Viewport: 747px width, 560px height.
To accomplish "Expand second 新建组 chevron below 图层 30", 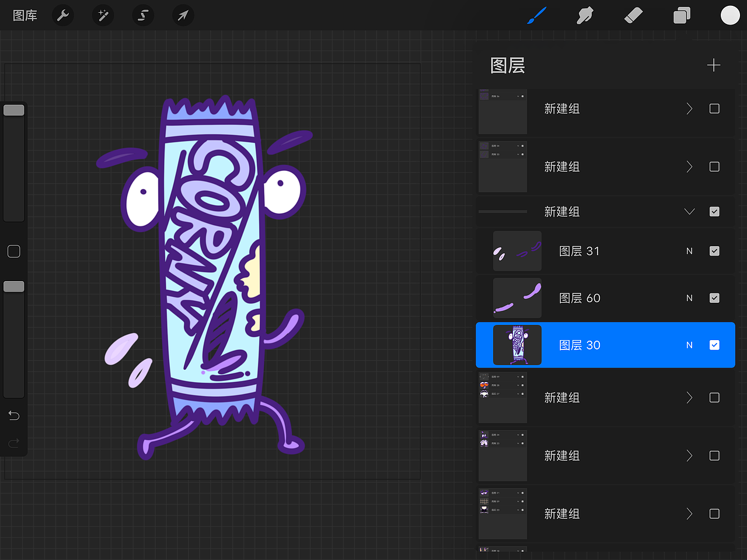I will (689, 456).
